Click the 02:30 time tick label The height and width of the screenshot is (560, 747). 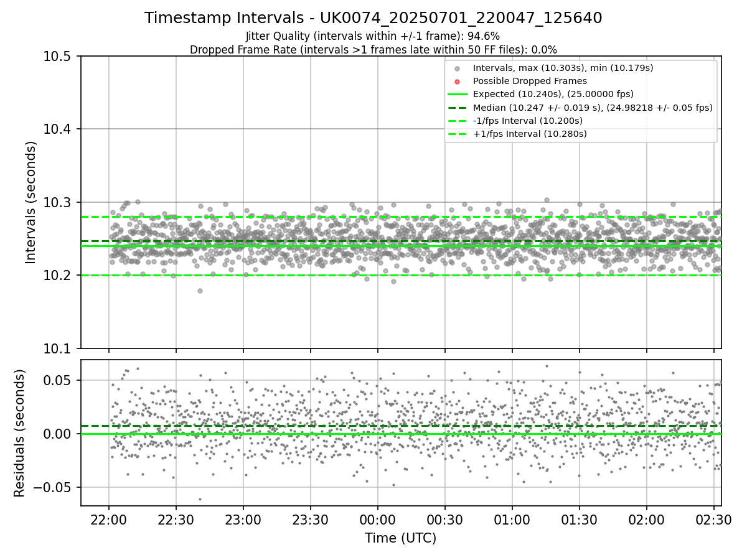[x=714, y=519]
